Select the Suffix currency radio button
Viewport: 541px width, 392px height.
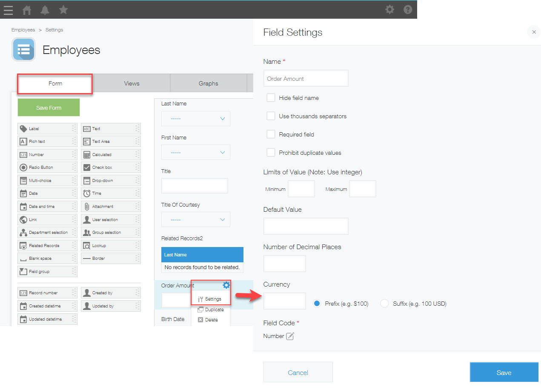pos(385,304)
